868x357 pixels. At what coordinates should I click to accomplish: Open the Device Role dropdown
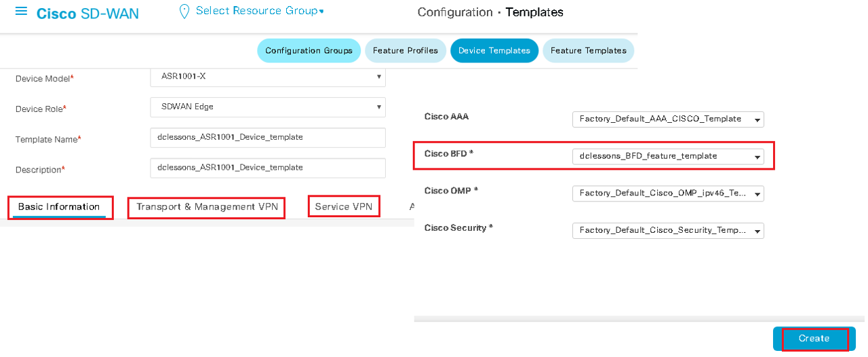click(x=268, y=107)
